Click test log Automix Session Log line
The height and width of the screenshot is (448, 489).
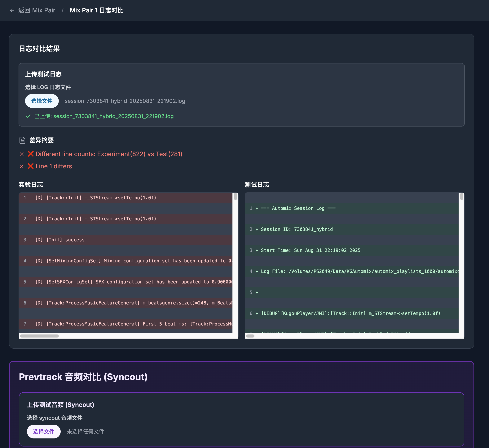tap(352, 209)
